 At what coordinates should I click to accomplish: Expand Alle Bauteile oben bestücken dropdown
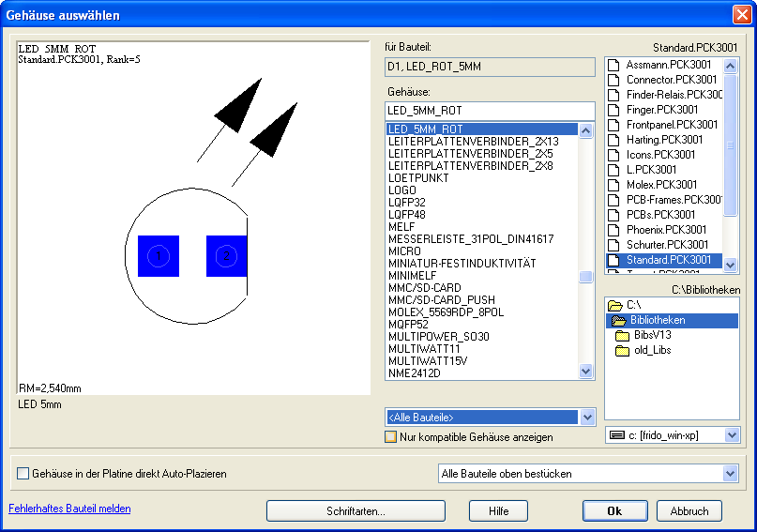click(x=731, y=474)
